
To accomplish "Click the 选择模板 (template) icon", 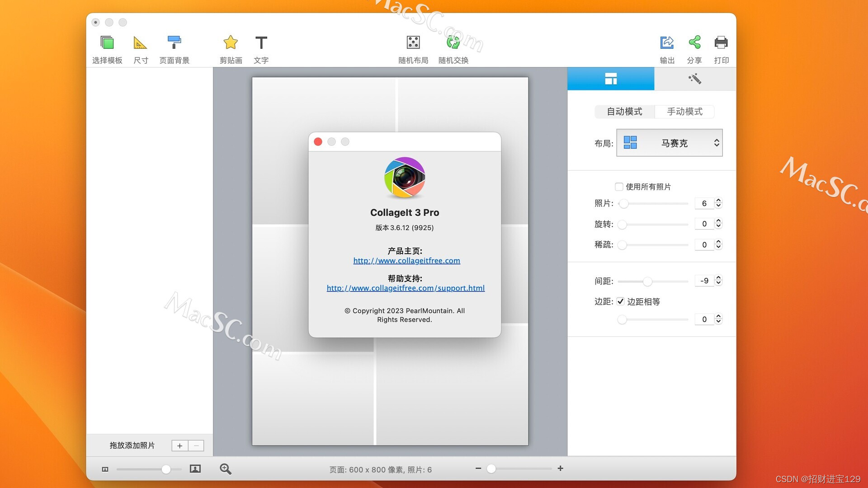I will (107, 42).
